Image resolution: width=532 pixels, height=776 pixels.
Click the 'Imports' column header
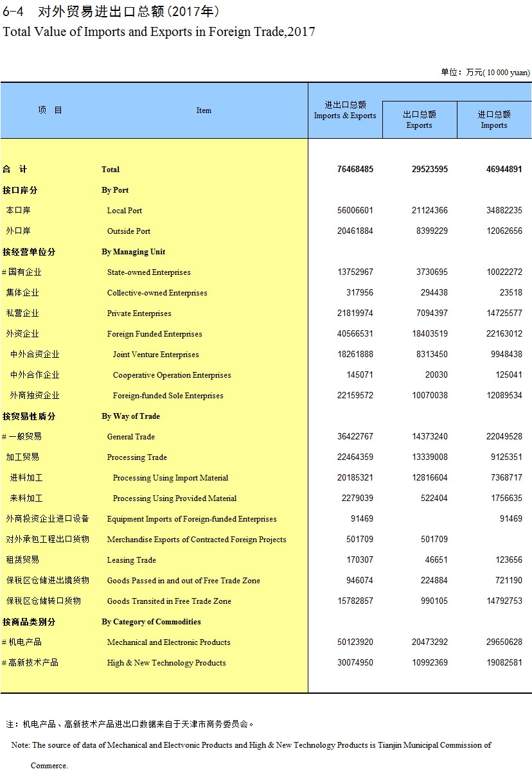[494, 119]
